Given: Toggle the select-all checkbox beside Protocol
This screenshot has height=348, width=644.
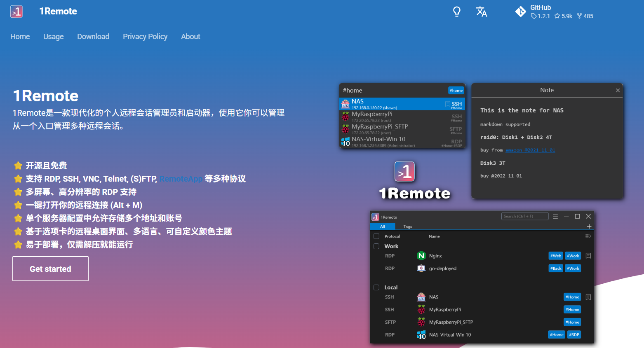Looking at the screenshot, I should pyautogui.click(x=376, y=236).
